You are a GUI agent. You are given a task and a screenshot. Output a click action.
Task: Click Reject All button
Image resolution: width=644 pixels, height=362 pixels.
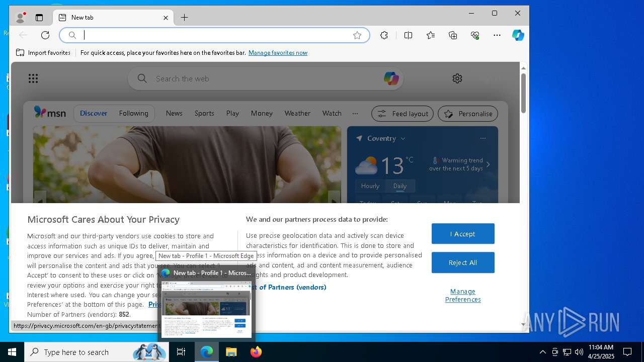[x=463, y=262]
